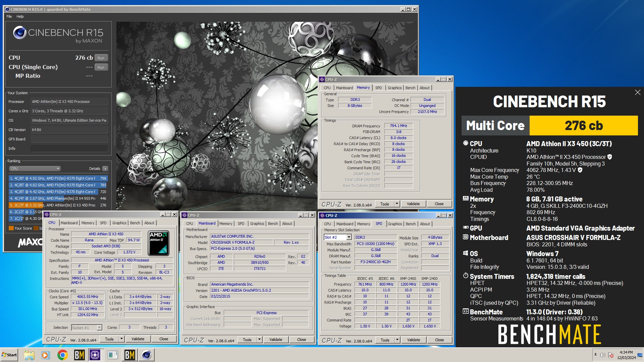644x362 pixels.
Task: Open the Windows Start menu
Action: (9, 355)
